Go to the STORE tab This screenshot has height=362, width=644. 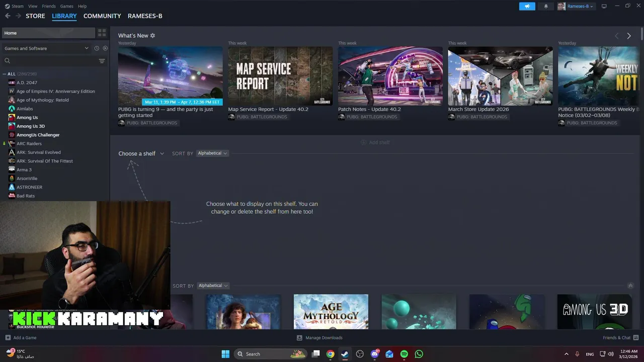[x=35, y=16]
